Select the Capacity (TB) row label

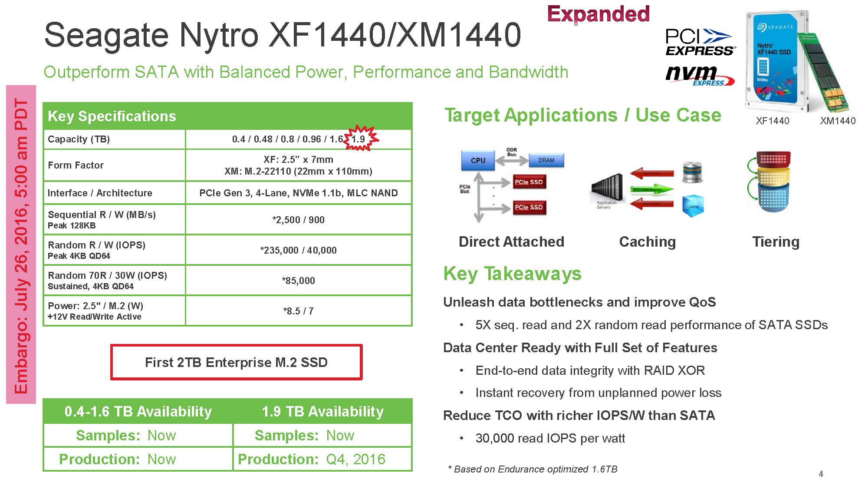click(79, 139)
